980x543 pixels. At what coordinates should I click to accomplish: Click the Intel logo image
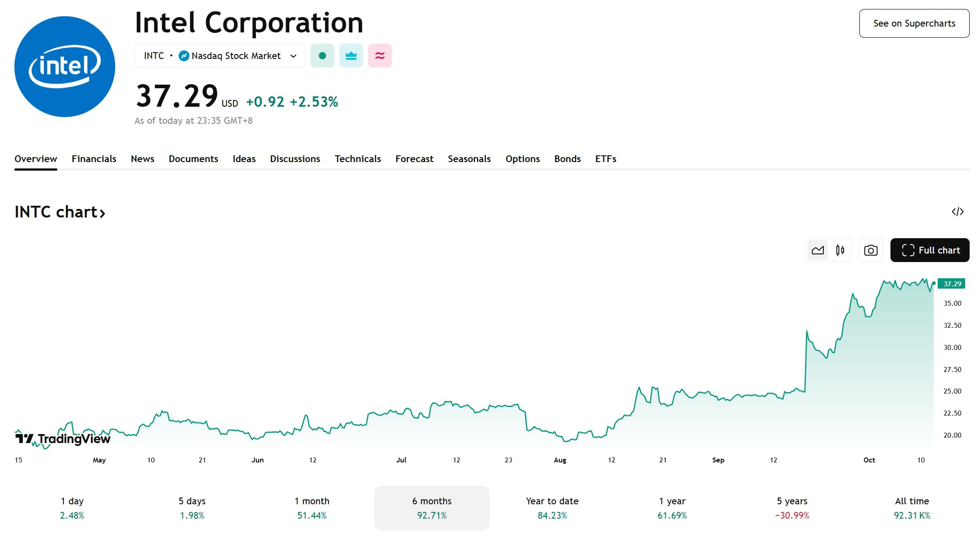click(x=65, y=67)
